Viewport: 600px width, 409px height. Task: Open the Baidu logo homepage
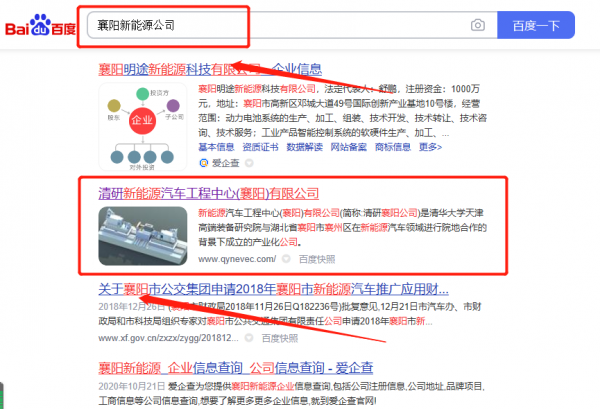tap(40, 25)
